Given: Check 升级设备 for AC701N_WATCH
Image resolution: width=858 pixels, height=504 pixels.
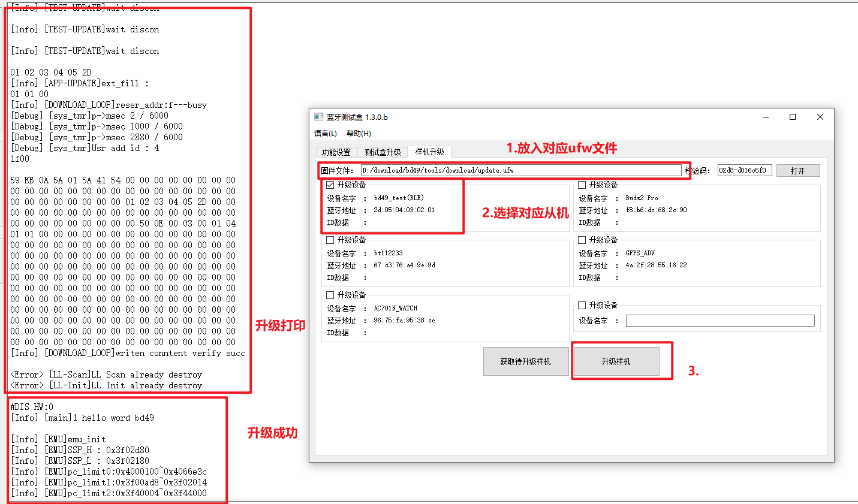Looking at the screenshot, I should pyautogui.click(x=330, y=295).
